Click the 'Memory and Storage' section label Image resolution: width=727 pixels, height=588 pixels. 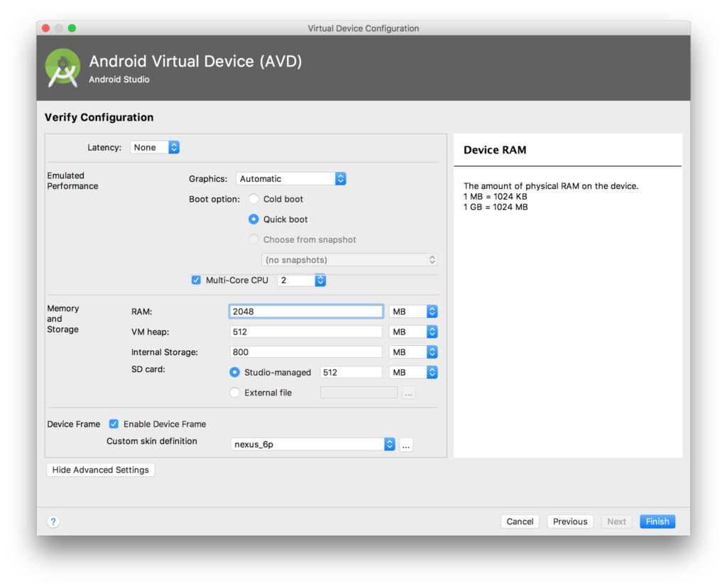point(63,319)
